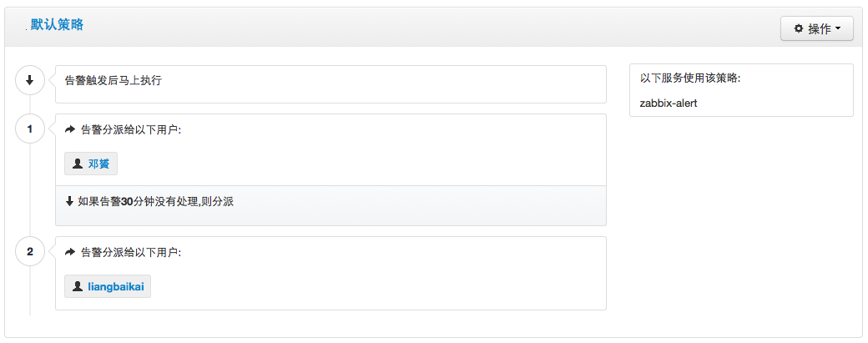Image resolution: width=868 pixels, height=343 pixels.
Task: Click step 2 告警分派给以下用户 heading
Action: point(131,252)
